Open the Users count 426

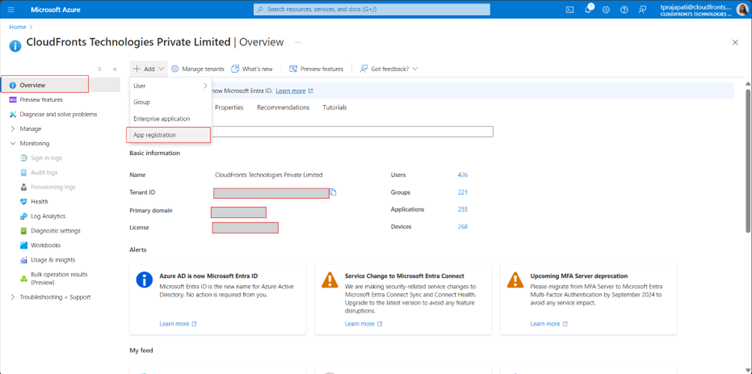tap(462, 175)
